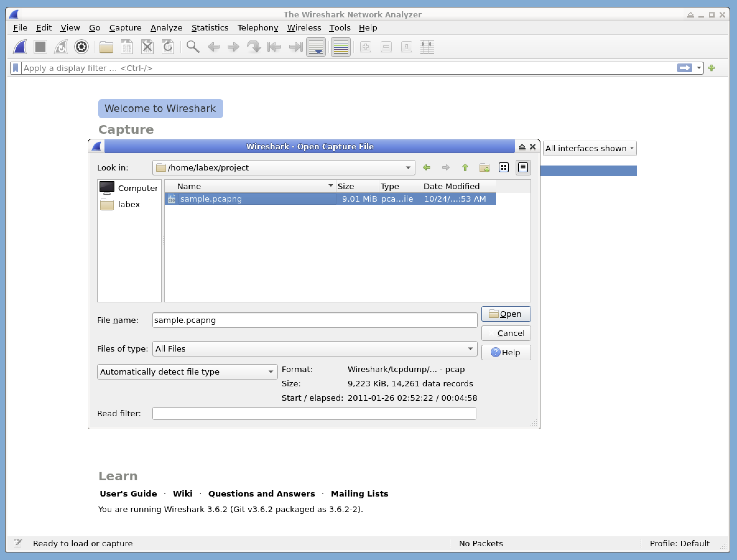Screen dimensions: 737x560
Task: Toggle packet colorization rules button
Action: pos(341,47)
